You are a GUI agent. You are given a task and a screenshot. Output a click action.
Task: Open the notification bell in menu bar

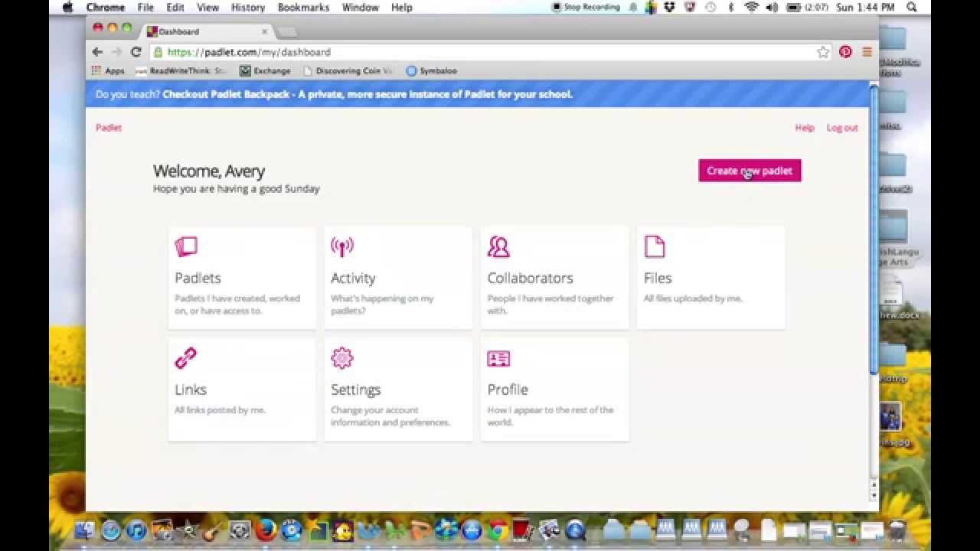[633, 7]
